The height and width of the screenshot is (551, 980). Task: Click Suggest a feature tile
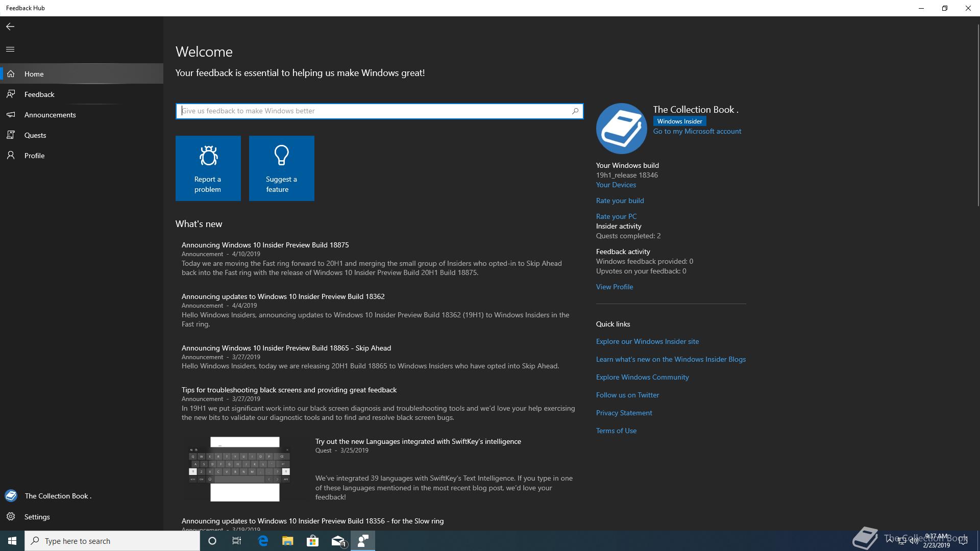click(282, 168)
